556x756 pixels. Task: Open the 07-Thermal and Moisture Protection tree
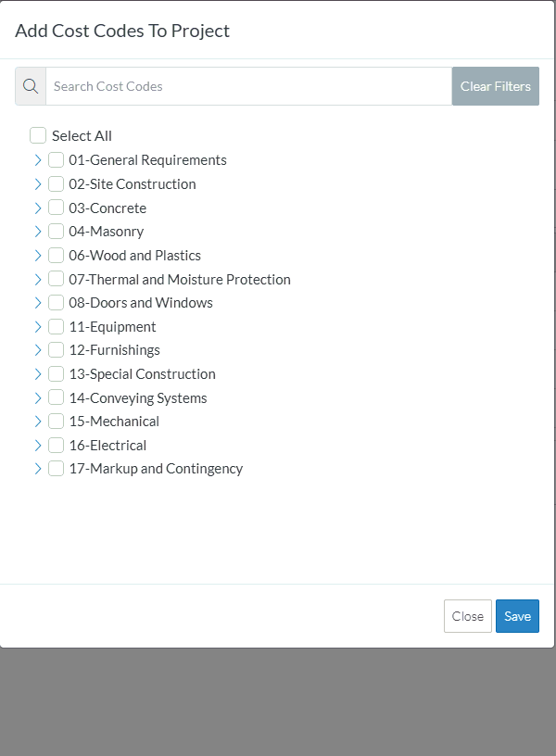pyautogui.click(x=38, y=279)
